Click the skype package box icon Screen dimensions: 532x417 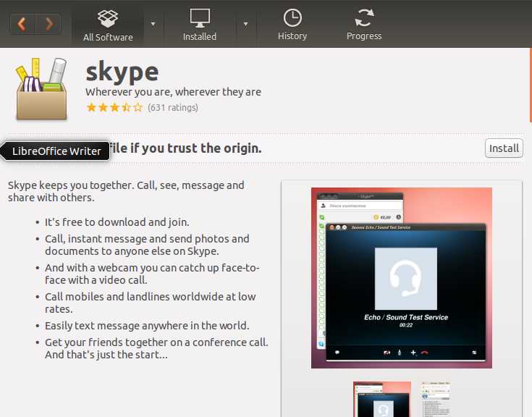coord(41,89)
